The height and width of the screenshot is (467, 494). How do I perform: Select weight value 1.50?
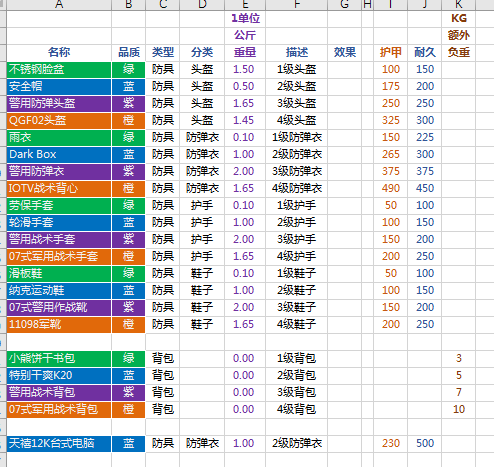245,70
